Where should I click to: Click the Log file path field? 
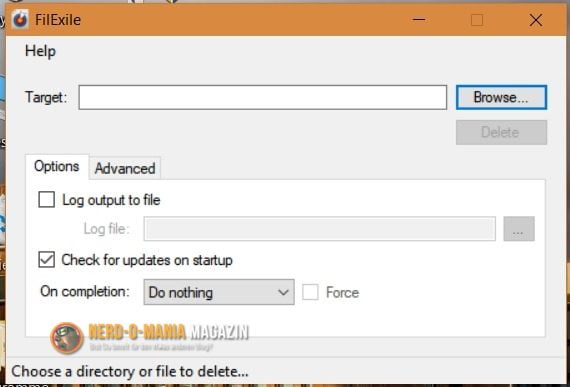click(320, 229)
